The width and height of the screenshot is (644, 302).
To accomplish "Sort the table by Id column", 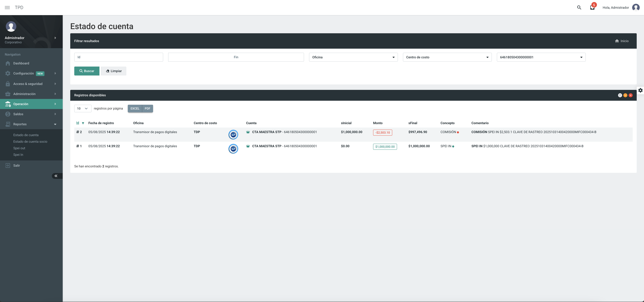I will [x=78, y=123].
